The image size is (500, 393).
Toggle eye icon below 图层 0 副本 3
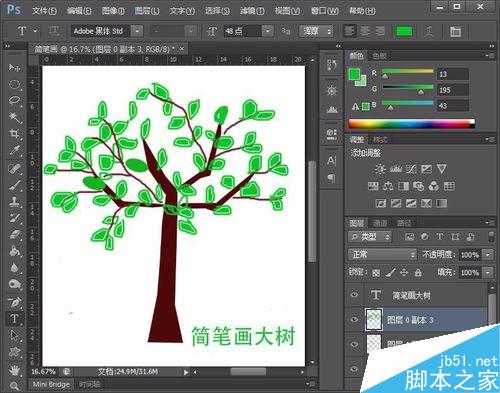point(354,344)
